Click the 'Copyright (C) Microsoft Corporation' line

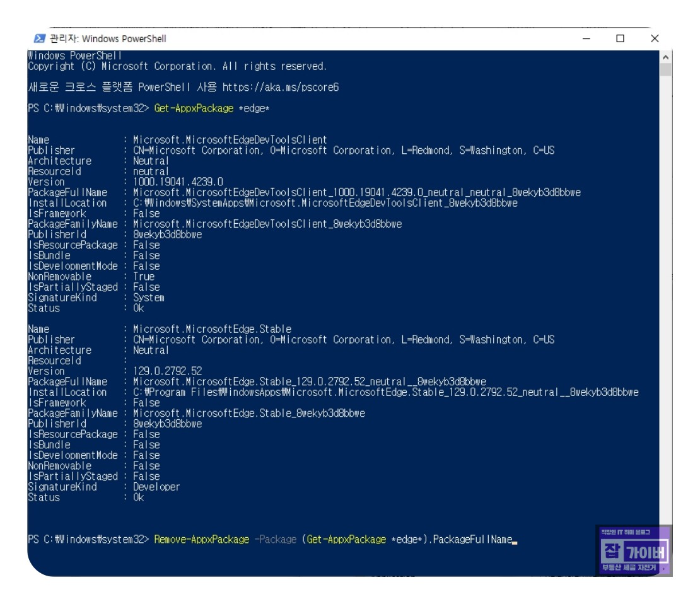click(x=177, y=67)
